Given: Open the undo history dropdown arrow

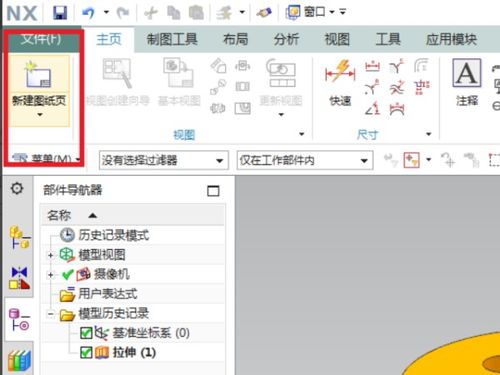Looking at the screenshot, I should pos(106,12).
